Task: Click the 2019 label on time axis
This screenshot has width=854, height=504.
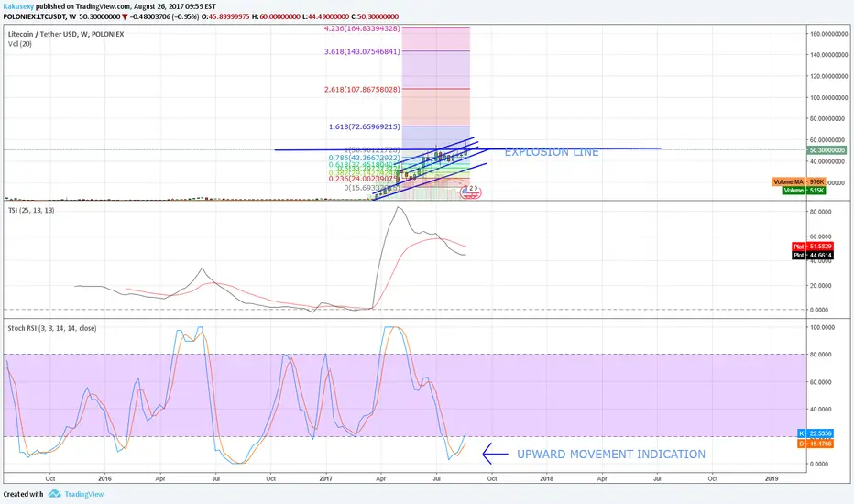Action: 772,479
